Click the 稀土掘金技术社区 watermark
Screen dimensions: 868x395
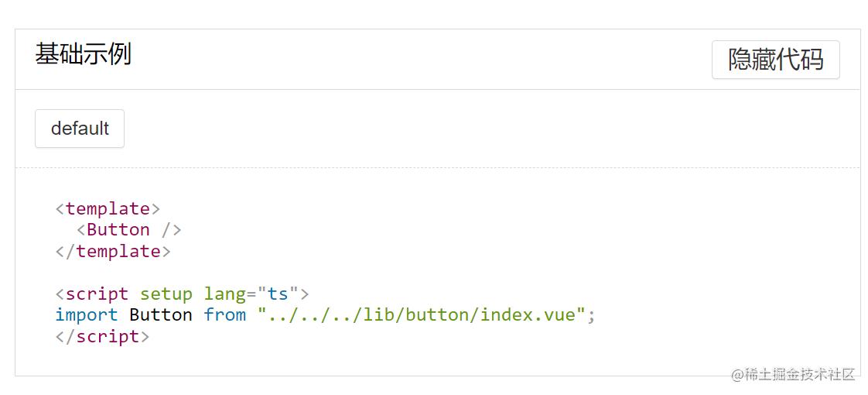pyautogui.click(x=793, y=375)
